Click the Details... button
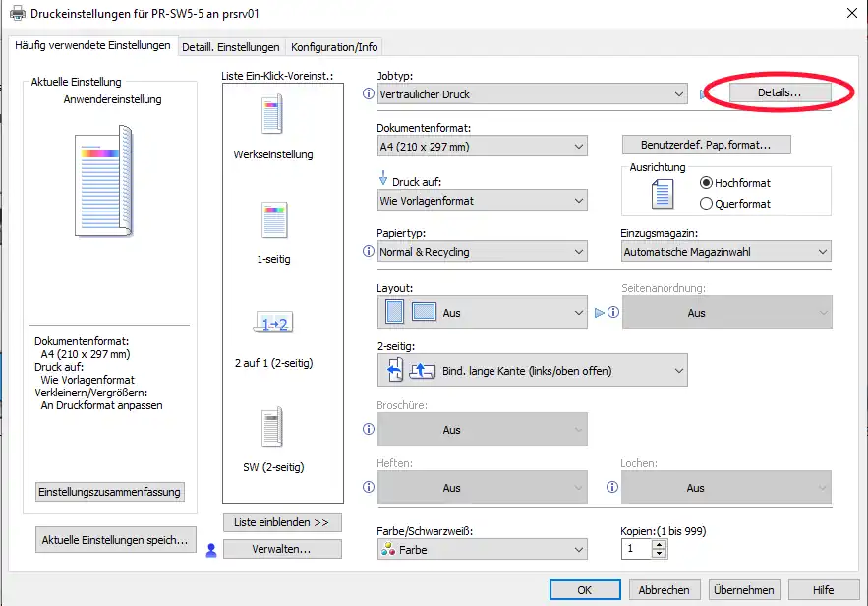The width and height of the screenshot is (868, 606). [x=779, y=92]
